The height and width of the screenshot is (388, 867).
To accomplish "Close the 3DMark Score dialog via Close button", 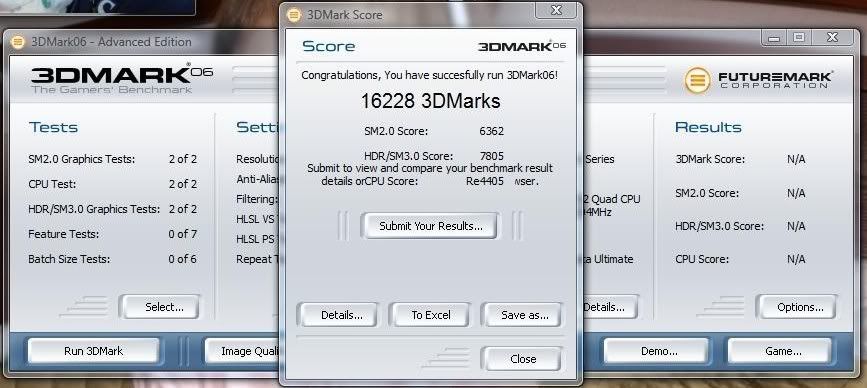I will coord(523,359).
